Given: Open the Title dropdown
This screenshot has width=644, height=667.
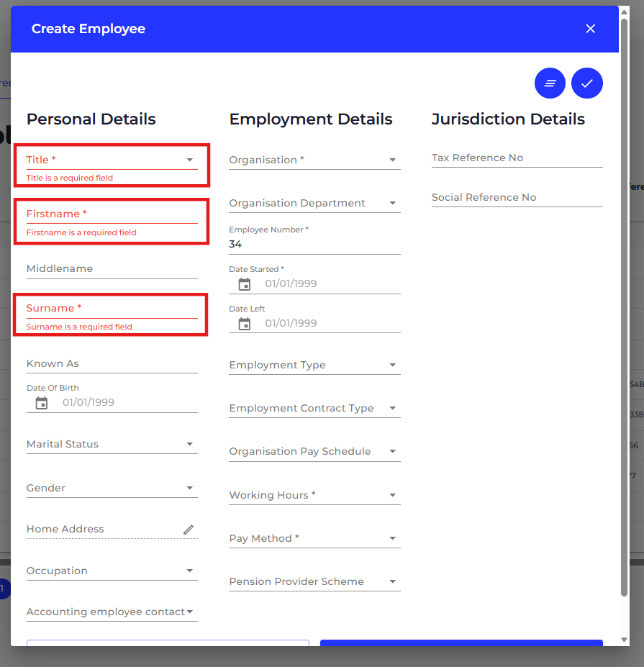Looking at the screenshot, I should click(112, 160).
